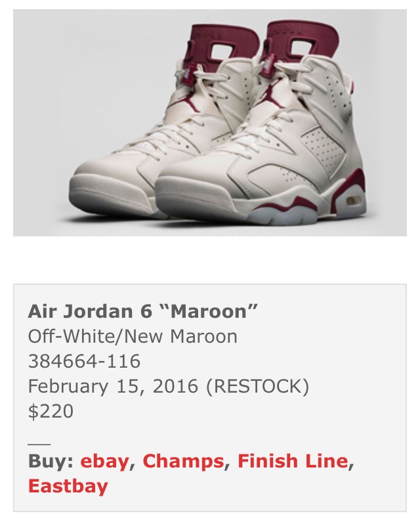Open the Finish Line buy link
The image size is (420, 520).
point(293,462)
